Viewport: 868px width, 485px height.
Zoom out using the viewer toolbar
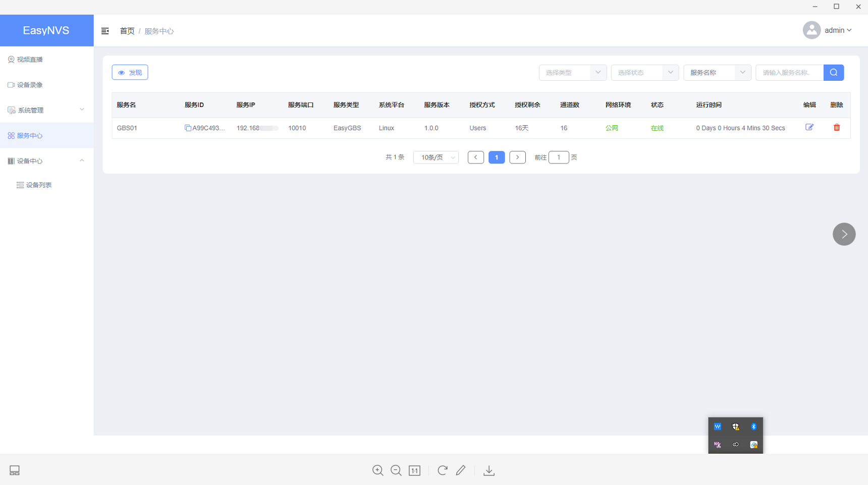point(396,470)
